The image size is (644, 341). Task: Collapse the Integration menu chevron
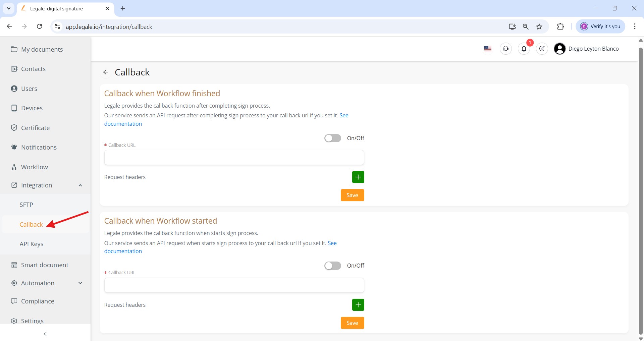(x=80, y=185)
